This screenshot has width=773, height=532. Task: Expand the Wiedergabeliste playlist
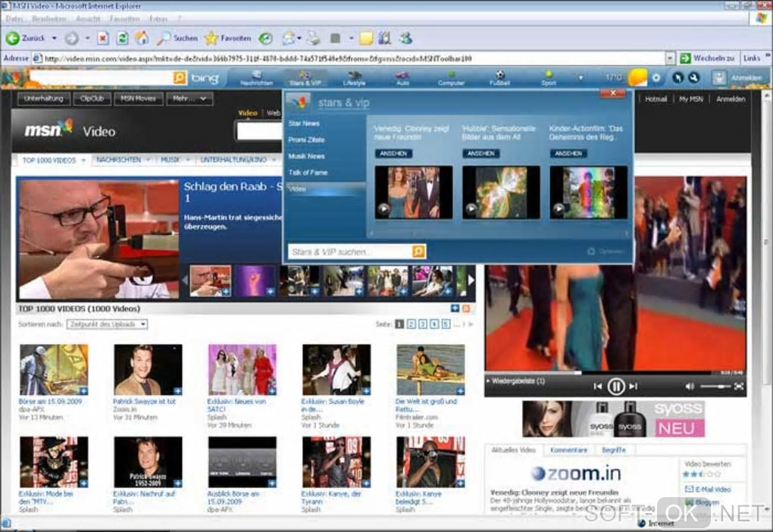pos(517,381)
